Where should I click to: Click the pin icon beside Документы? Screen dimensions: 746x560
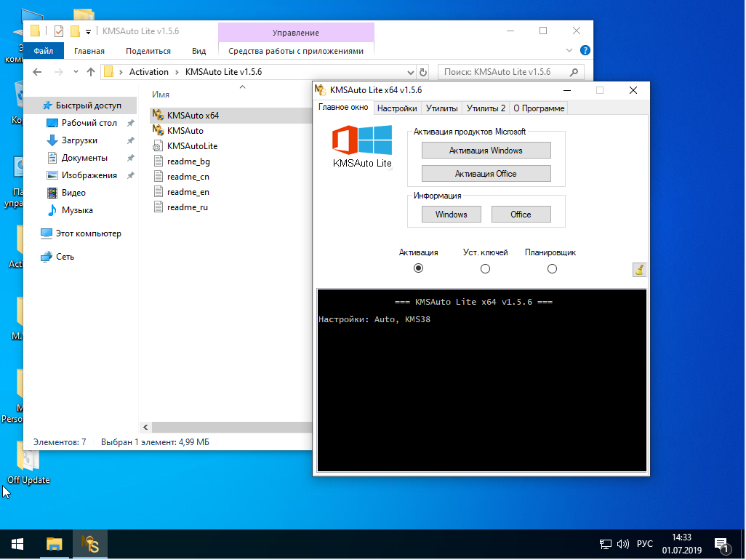pos(130,158)
